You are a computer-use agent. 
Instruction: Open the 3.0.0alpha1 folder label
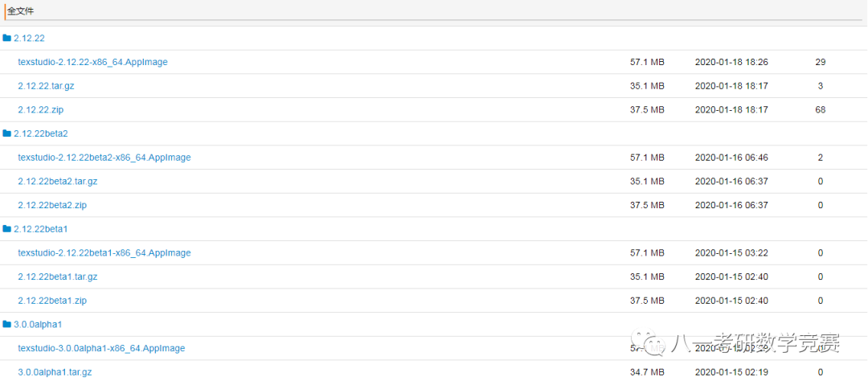coord(38,324)
